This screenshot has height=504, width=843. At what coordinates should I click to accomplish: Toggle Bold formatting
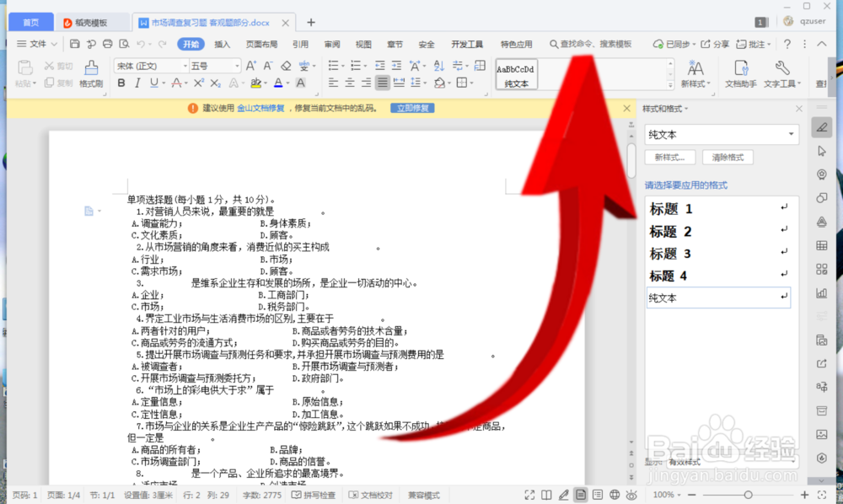click(x=121, y=83)
